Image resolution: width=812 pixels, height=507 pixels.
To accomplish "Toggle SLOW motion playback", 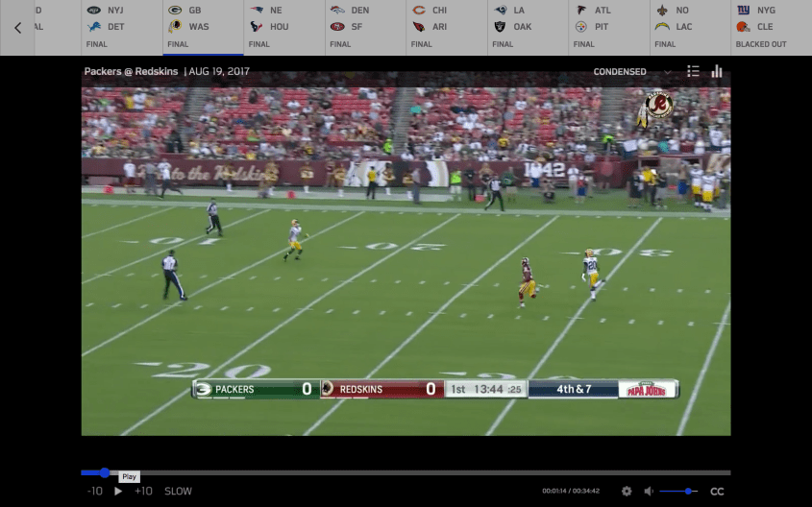I will pyautogui.click(x=178, y=491).
